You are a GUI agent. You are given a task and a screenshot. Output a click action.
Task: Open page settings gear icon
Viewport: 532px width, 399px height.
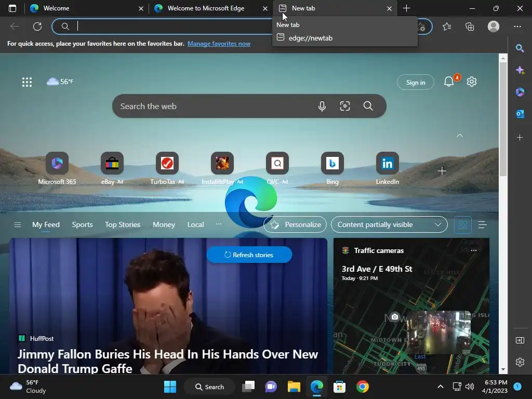[472, 82]
